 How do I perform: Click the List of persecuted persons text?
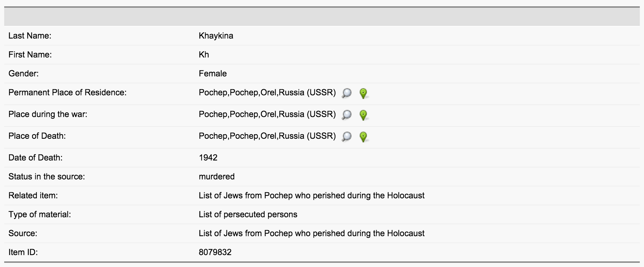point(248,214)
